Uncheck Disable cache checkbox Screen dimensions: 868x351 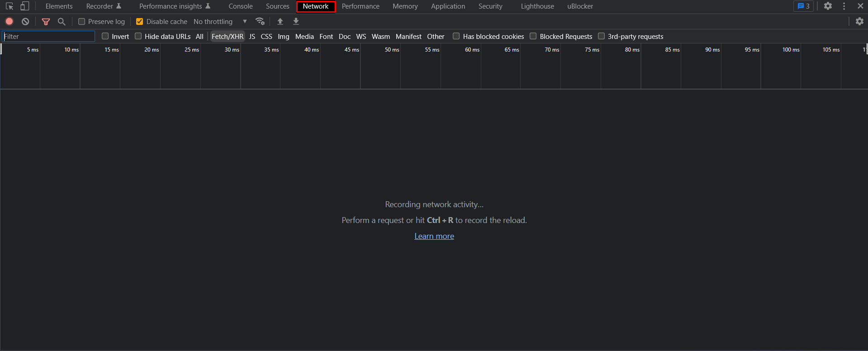(x=140, y=21)
